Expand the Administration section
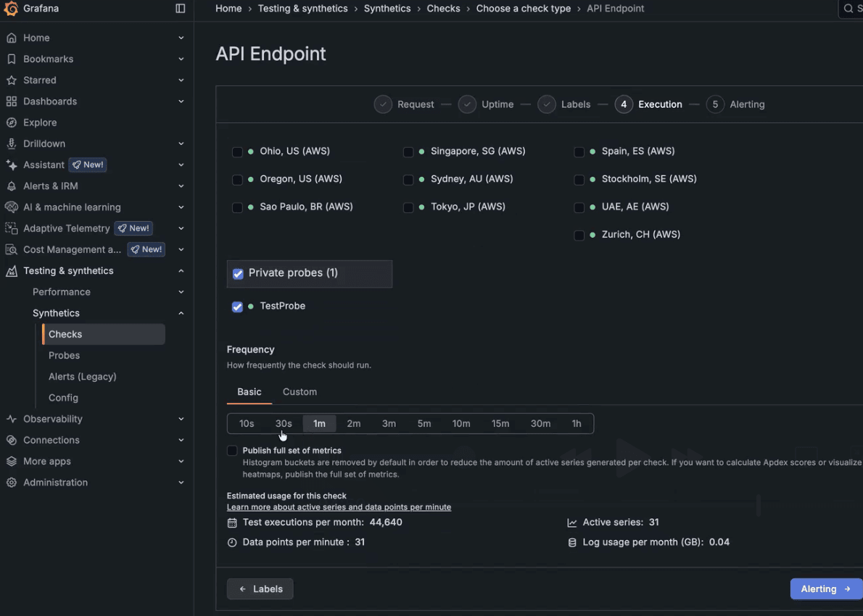863x616 pixels. 181,482
